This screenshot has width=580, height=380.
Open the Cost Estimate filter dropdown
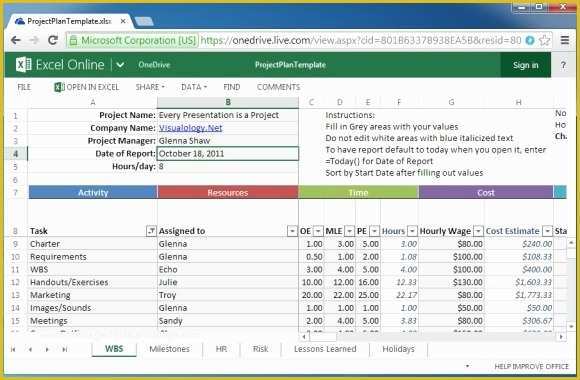click(x=547, y=231)
